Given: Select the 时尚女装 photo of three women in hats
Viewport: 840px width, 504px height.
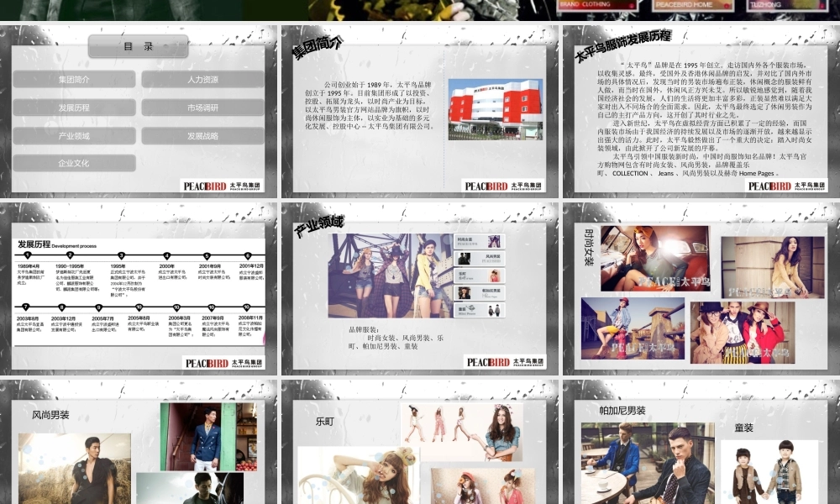Looking at the screenshot, I should pos(743,333).
